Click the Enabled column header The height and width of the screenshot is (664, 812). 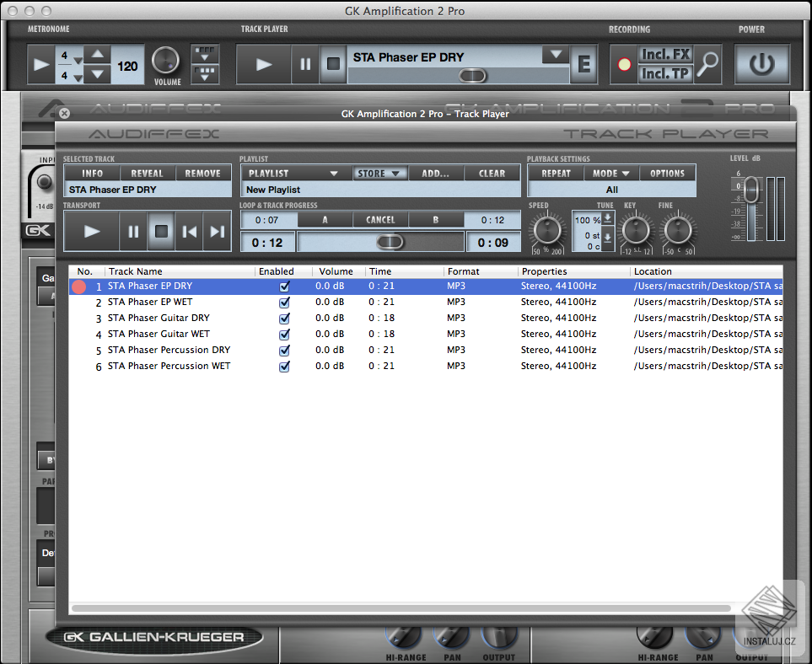click(x=283, y=271)
